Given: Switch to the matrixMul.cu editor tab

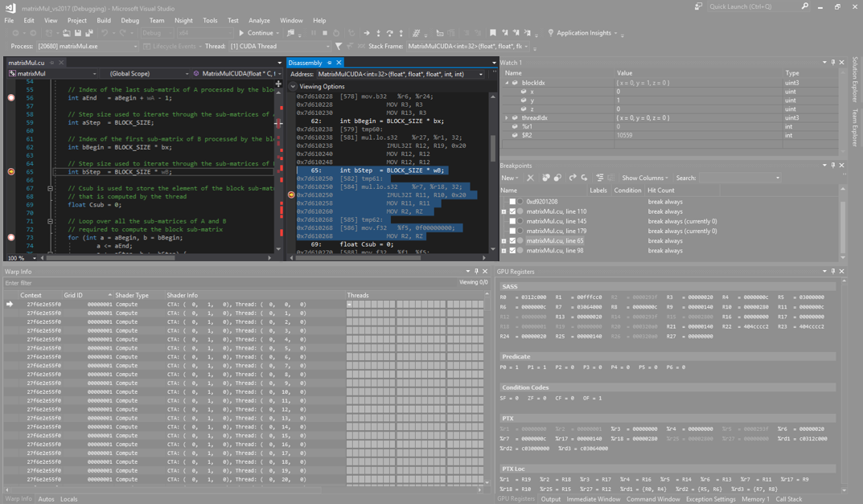Looking at the screenshot, I should pyautogui.click(x=27, y=63).
